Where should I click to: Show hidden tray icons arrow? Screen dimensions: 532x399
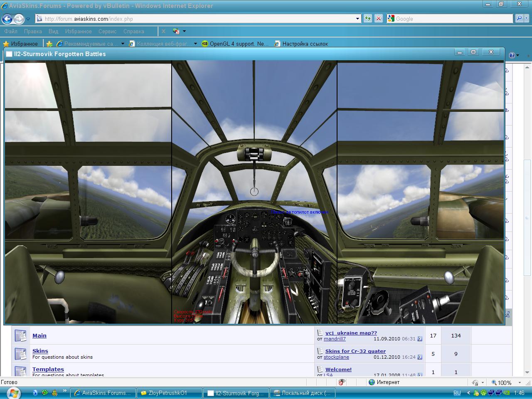469,393
